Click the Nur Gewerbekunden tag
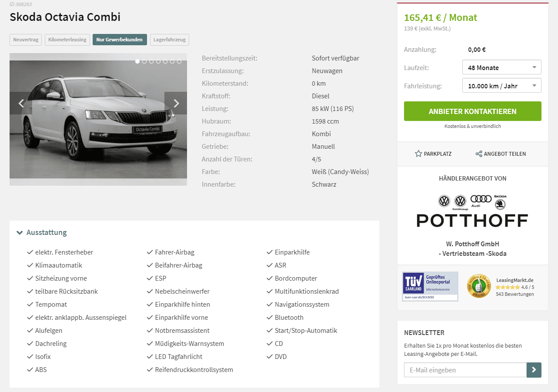The image size is (558, 392). click(x=120, y=40)
